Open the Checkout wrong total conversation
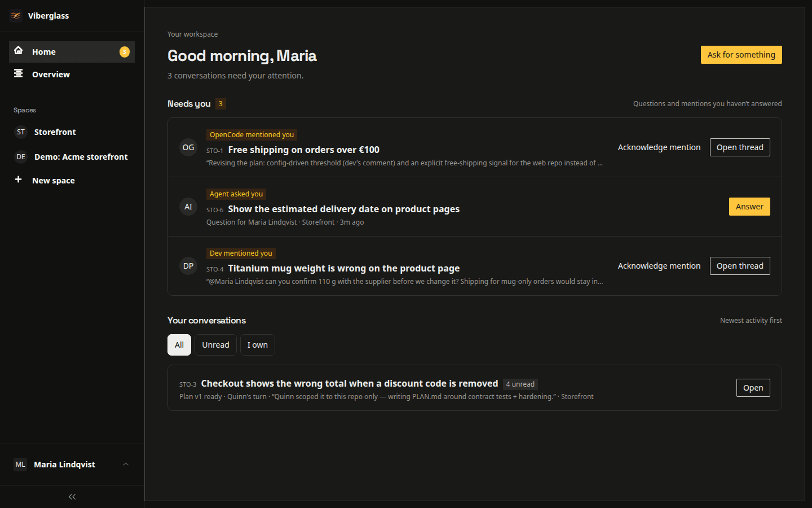 pyautogui.click(x=753, y=388)
